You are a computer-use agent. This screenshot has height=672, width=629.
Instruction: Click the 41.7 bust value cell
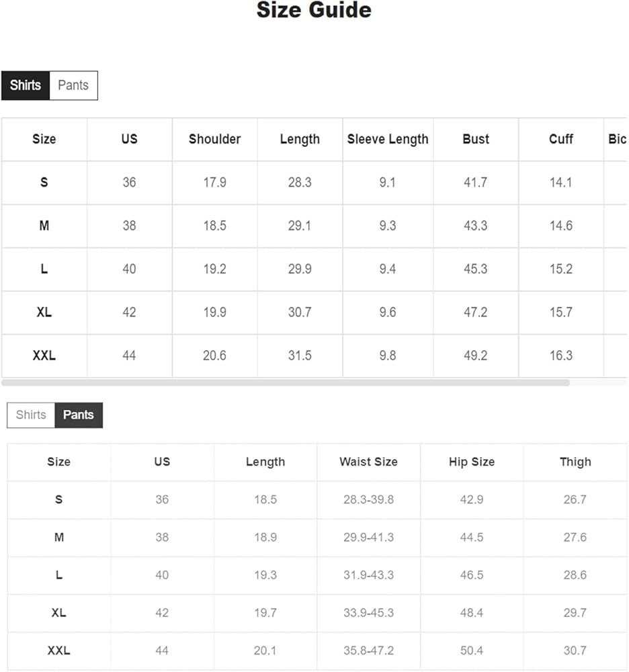[x=475, y=182]
